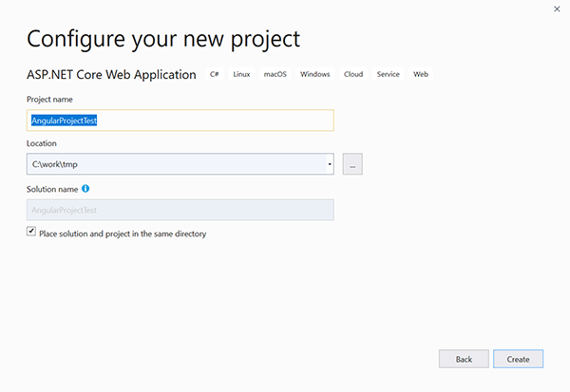The image size is (570, 392).
Task: Click the Web tag
Action: click(421, 74)
